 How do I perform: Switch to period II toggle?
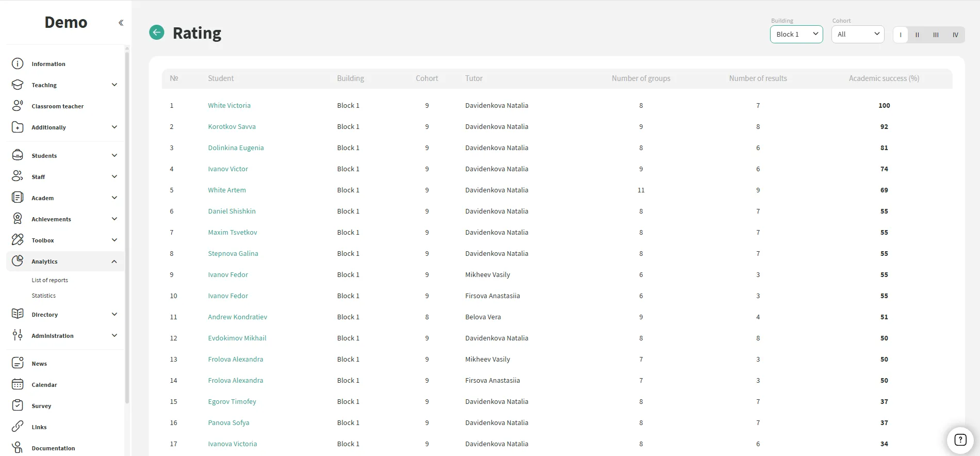(x=917, y=35)
